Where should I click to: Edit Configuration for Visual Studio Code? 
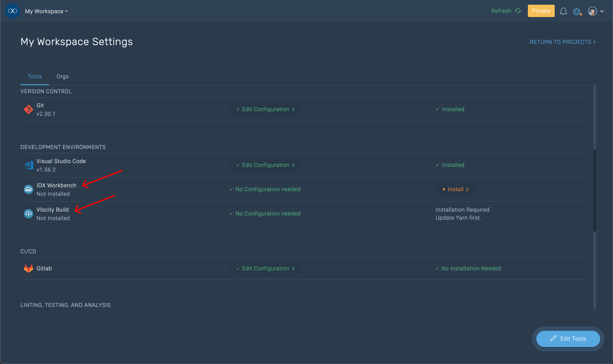coord(266,165)
